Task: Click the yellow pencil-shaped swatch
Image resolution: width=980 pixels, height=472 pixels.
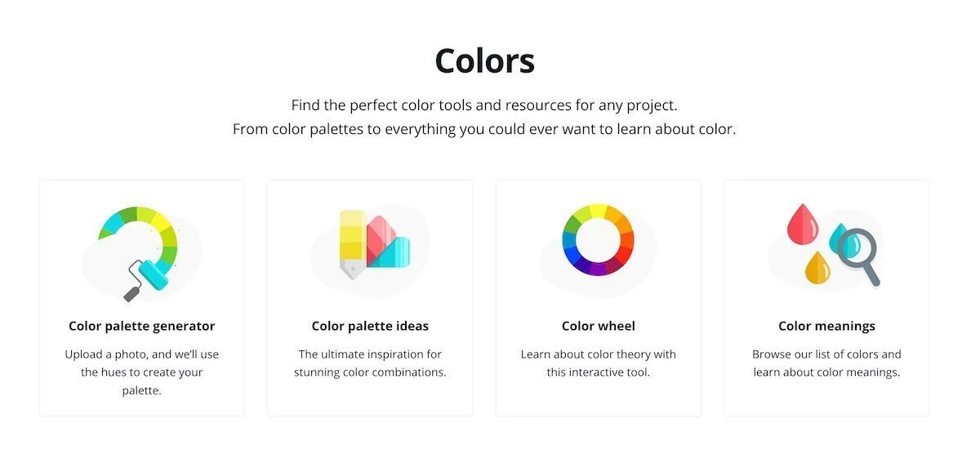Action: pos(352,244)
